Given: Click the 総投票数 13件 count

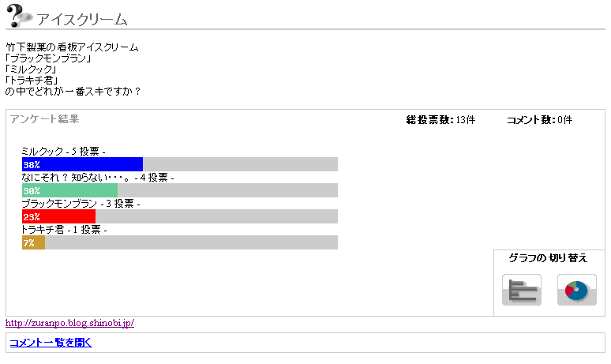Looking at the screenshot, I should (440, 120).
